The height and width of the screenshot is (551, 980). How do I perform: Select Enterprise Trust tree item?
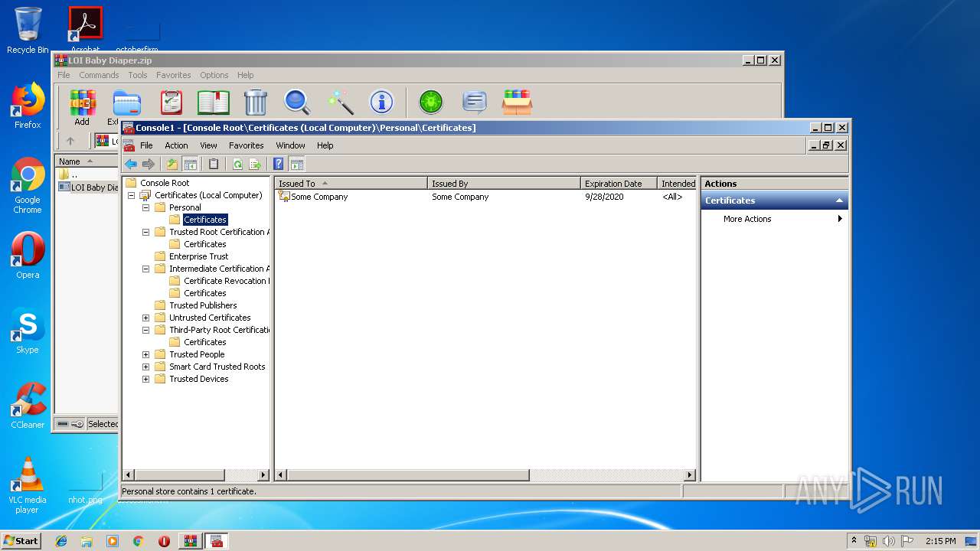click(x=198, y=256)
